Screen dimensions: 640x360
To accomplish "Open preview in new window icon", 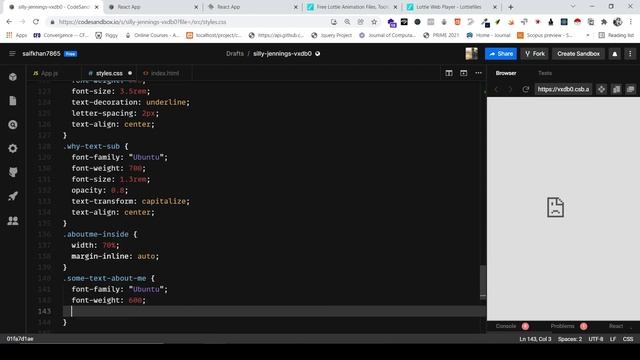I will [x=631, y=89].
